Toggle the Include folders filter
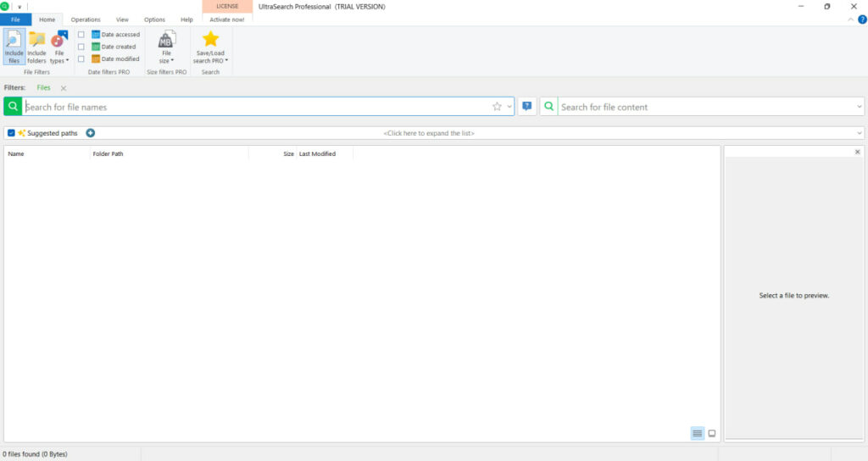Image resolution: width=868 pixels, height=461 pixels. point(36,47)
